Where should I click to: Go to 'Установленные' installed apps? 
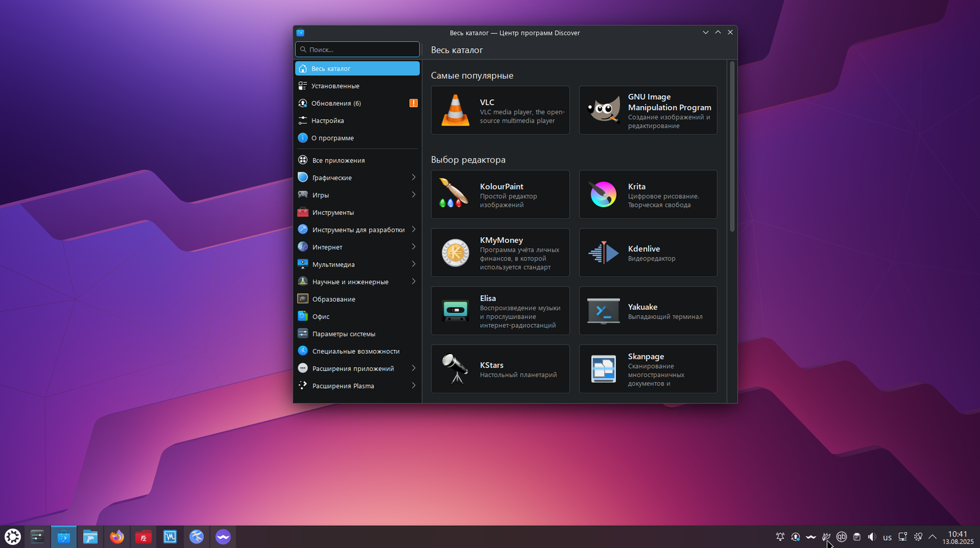click(357, 86)
